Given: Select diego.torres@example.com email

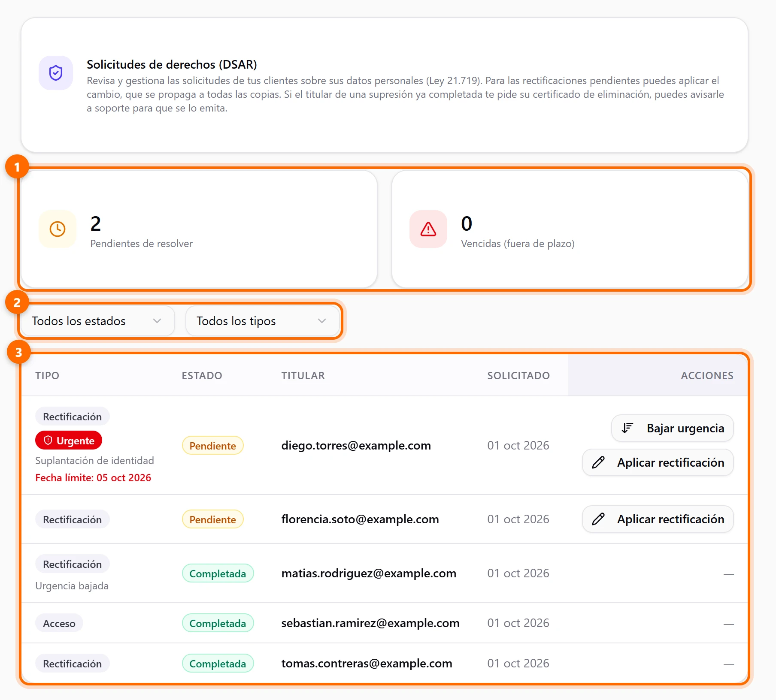Looking at the screenshot, I should [356, 445].
